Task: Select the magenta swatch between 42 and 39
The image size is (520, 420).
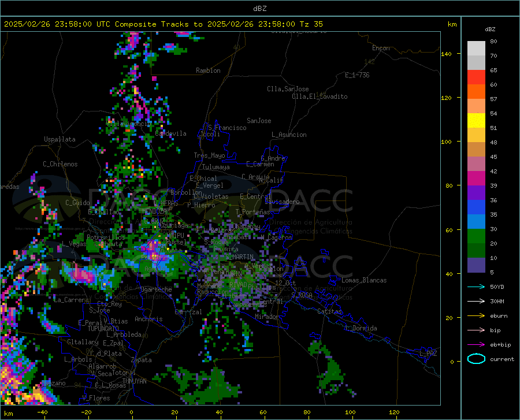Action: point(476,179)
